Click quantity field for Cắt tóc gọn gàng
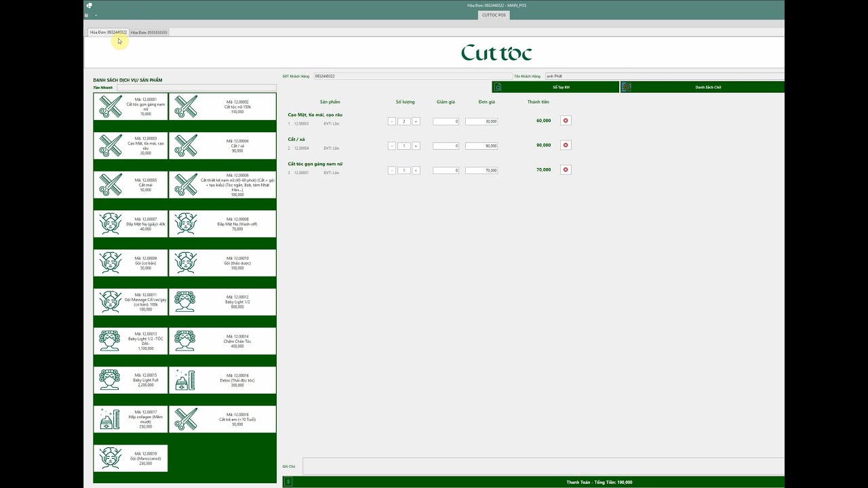This screenshot has height=488, width=868. coord(404,170)
